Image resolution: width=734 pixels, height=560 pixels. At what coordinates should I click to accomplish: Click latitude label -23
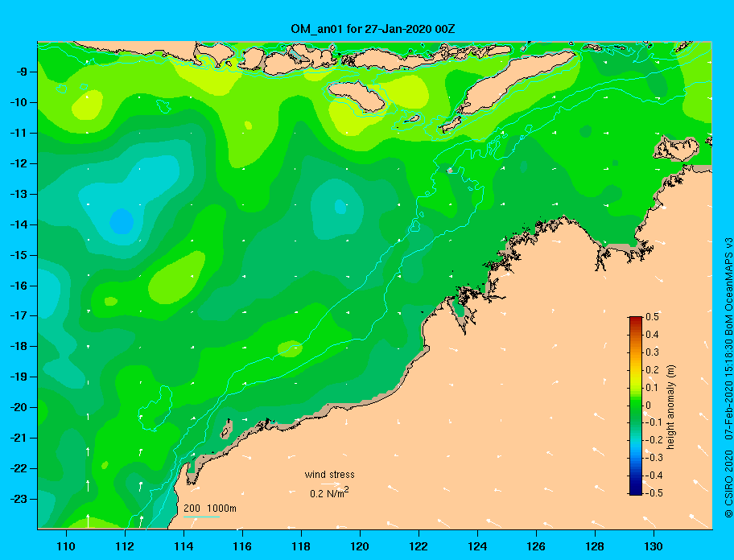[19, 499]
